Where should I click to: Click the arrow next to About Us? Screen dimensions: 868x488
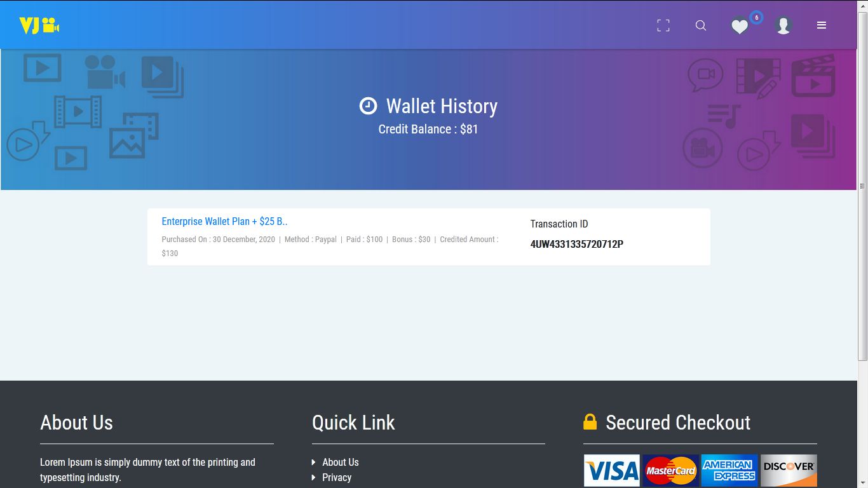click(313, 462)
